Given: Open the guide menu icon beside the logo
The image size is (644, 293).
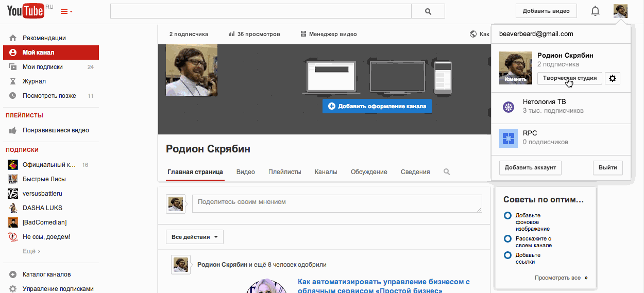Looking at the screenshot, I should [66, 11].
